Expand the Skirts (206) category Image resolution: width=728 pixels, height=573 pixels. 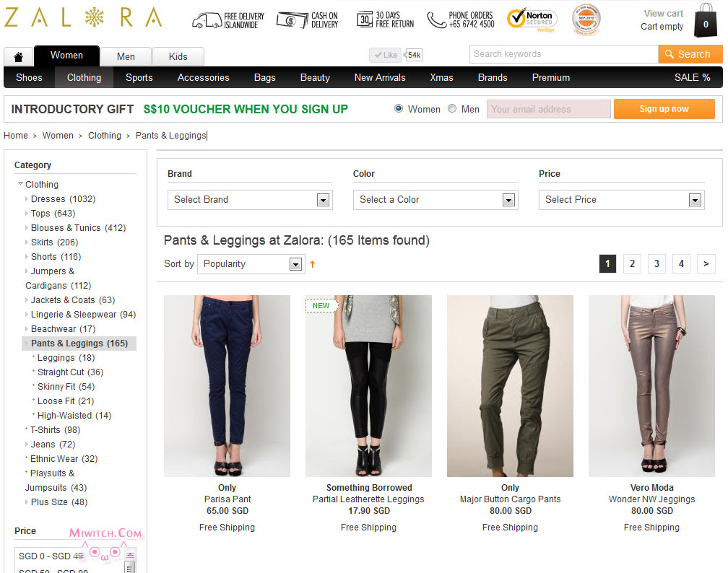(27, 242)
